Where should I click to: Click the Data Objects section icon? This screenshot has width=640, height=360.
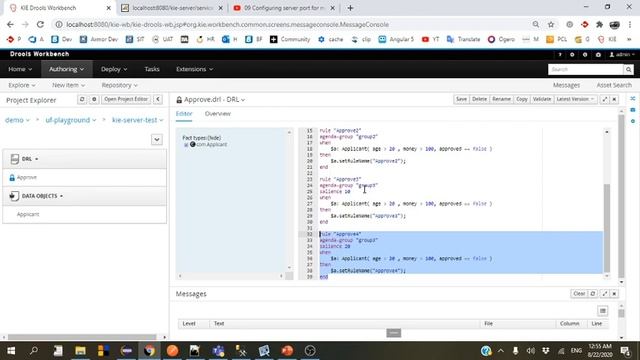click(x=14, y=196)
